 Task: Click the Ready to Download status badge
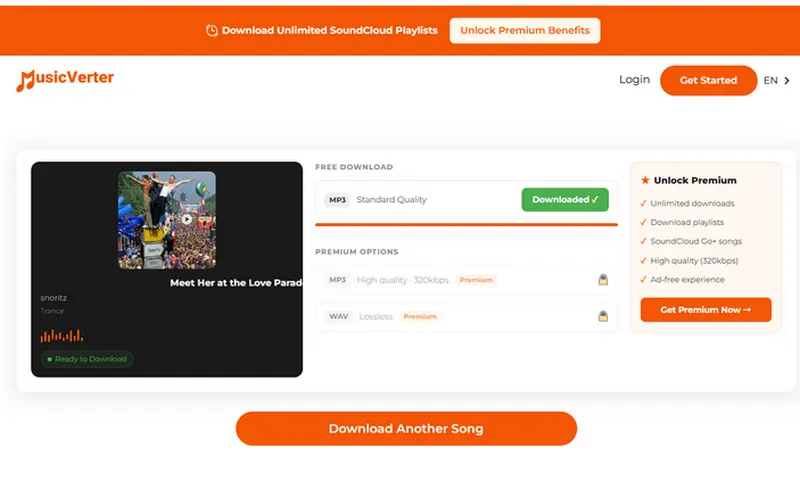pyautogui.click(x=87, y=359)
